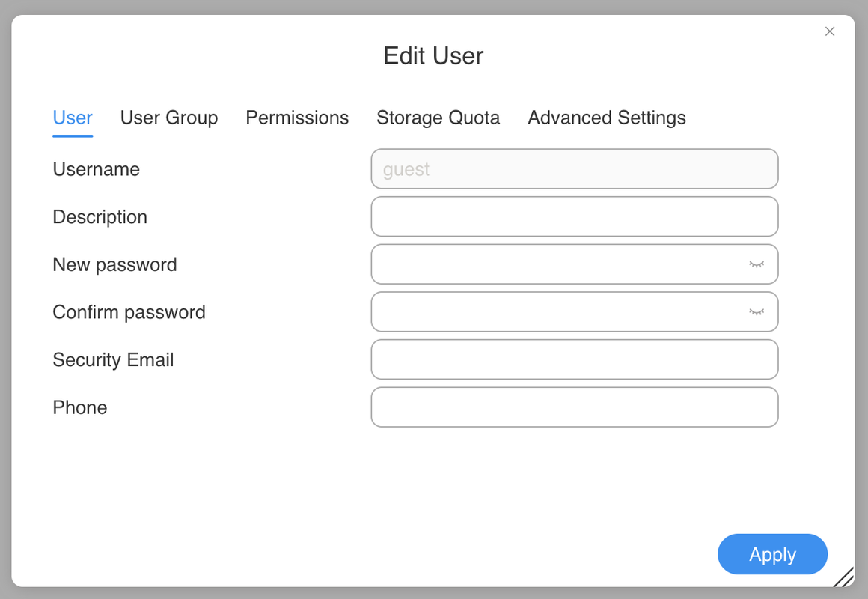Image resolution: width=868 pixels, height=599 pixels.
Task: Go to the Permissions tab
Action: click(x=297, y=118)
